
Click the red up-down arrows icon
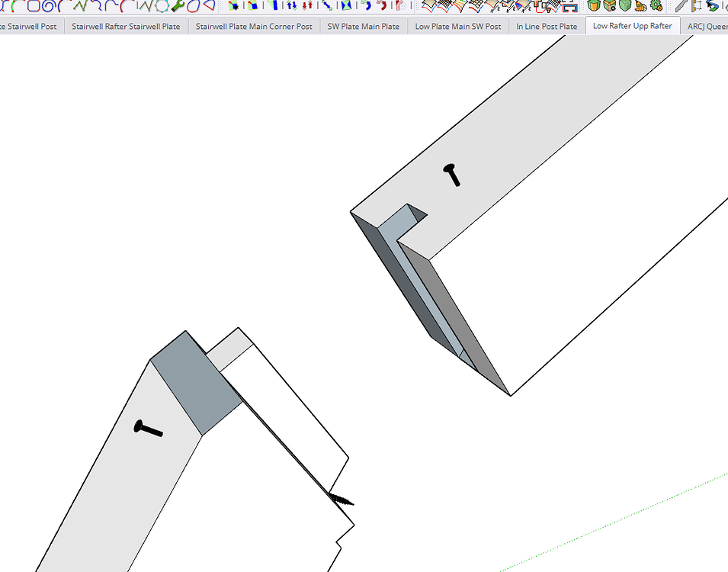tap(307, 5)
